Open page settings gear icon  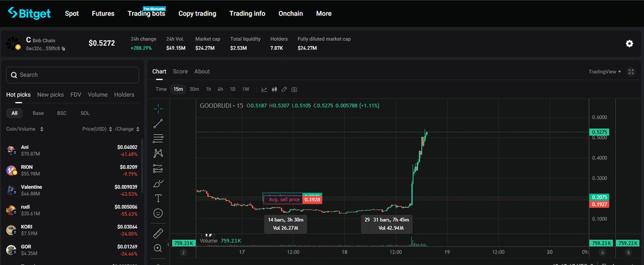[x=630, y=44]
